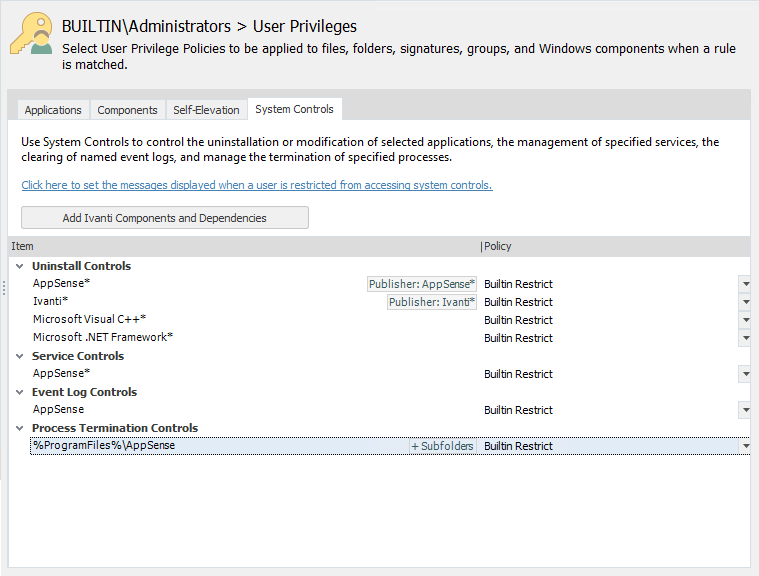Collapse the Service Controls group
This screenshot has height=576, width=759.
coord(20,356)
